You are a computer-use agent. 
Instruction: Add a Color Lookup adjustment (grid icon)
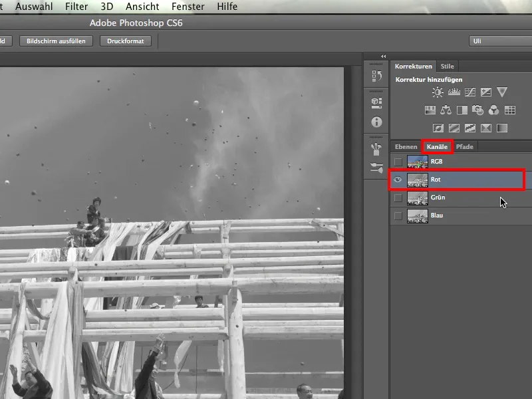tap(510, 110)
